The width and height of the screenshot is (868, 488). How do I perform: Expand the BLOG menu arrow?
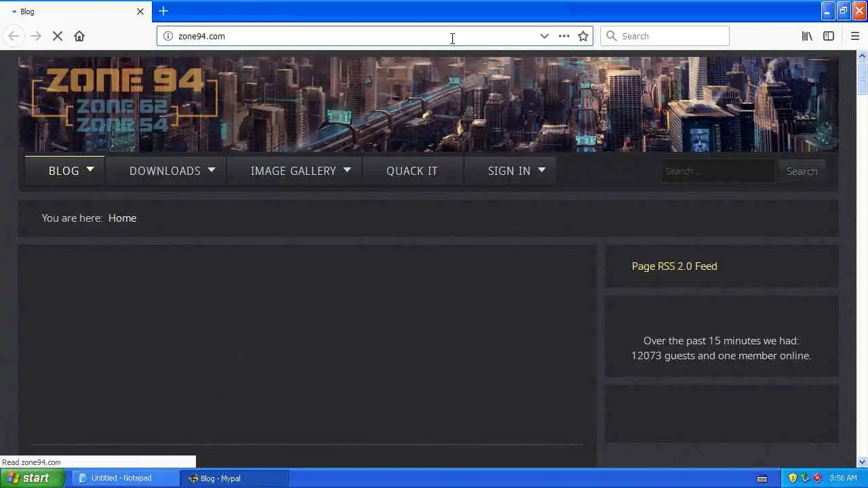pyautogui.click(x=90, y=170)
